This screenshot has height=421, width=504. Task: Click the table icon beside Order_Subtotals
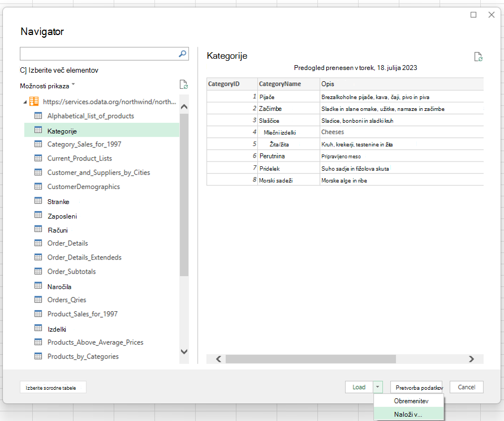38,271
